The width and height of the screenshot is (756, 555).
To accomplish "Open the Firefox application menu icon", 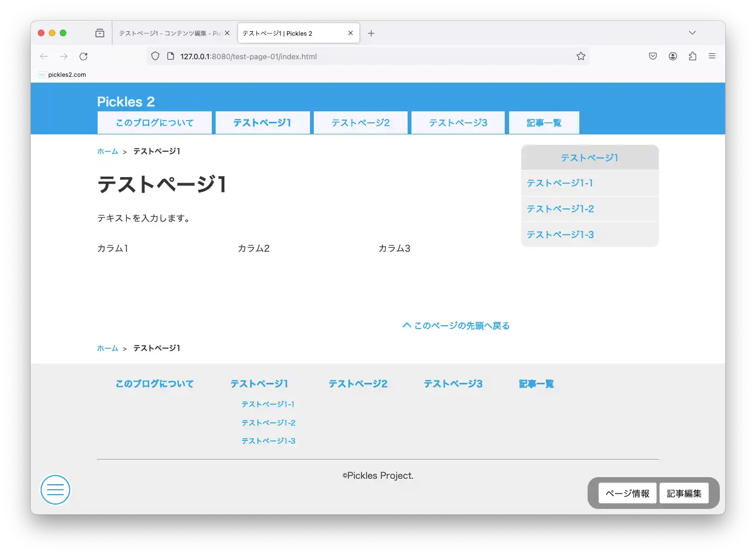I will [712, 56].
